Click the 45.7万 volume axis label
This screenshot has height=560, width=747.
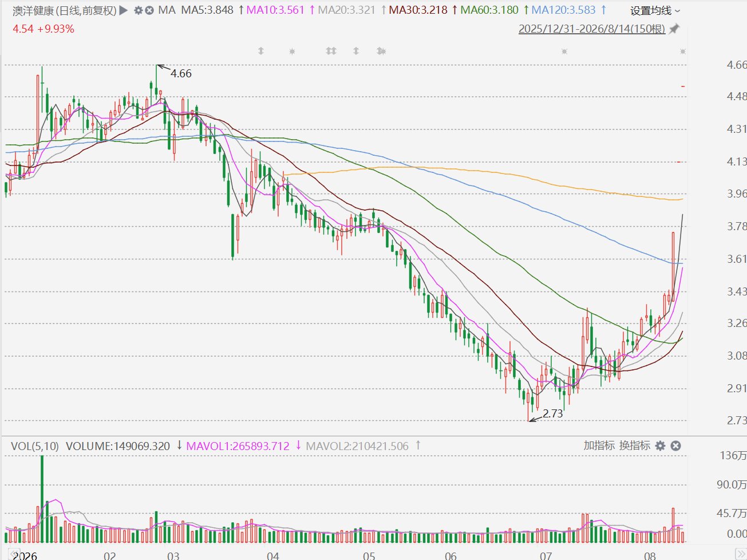pos(732,513)
